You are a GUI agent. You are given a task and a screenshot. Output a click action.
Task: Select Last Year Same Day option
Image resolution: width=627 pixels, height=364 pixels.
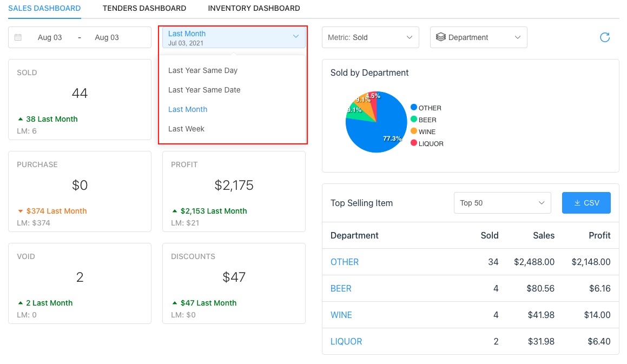(203, 70)
